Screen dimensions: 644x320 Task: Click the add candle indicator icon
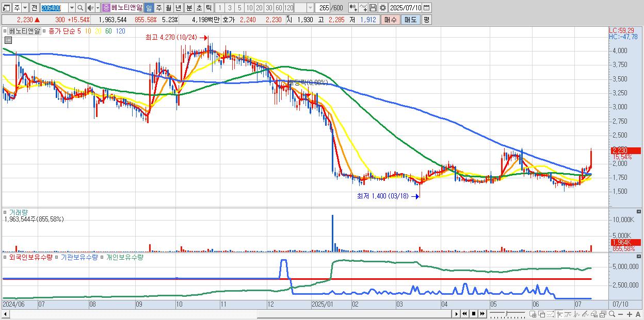(x=353, y=8)
